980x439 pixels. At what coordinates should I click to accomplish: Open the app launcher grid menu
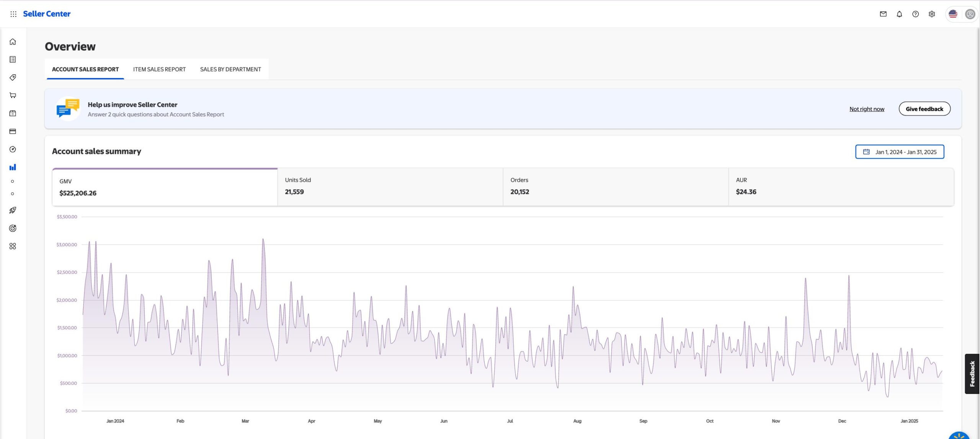[13, 14]
